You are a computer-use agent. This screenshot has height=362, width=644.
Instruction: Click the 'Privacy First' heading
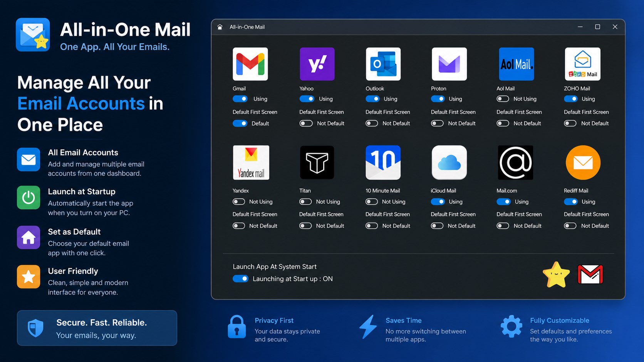coord(274,320)
